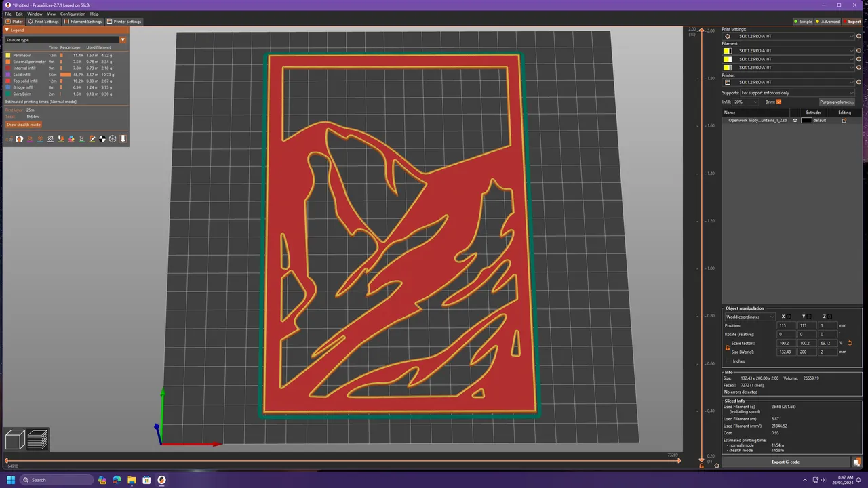Click the 3D editor view cube icon

pos(15,440)
